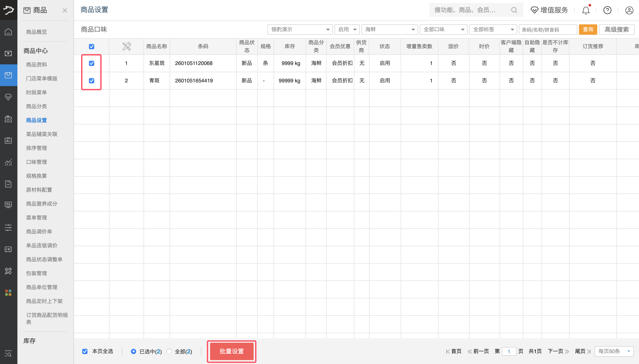This screenshot has height=364, width=639.
Task: Open the 每页50条 page size dropdown
Action: pyautogui.click(x=614, y=351)
